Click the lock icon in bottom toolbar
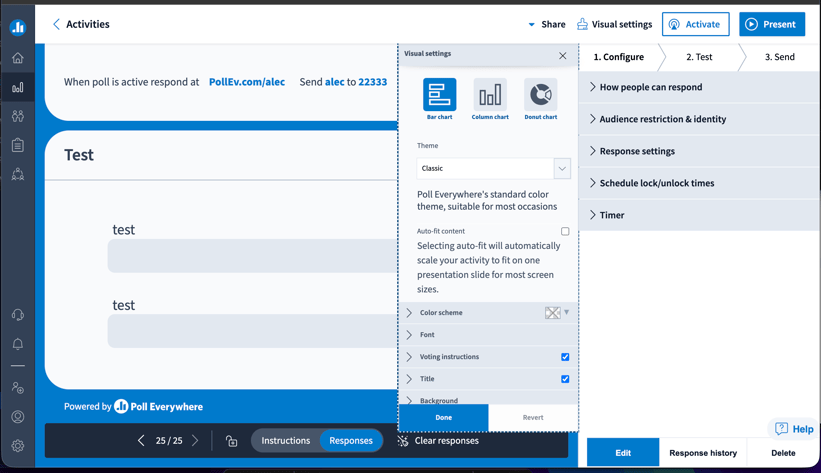This screenshot has width=821, height=473. (231, 441)
